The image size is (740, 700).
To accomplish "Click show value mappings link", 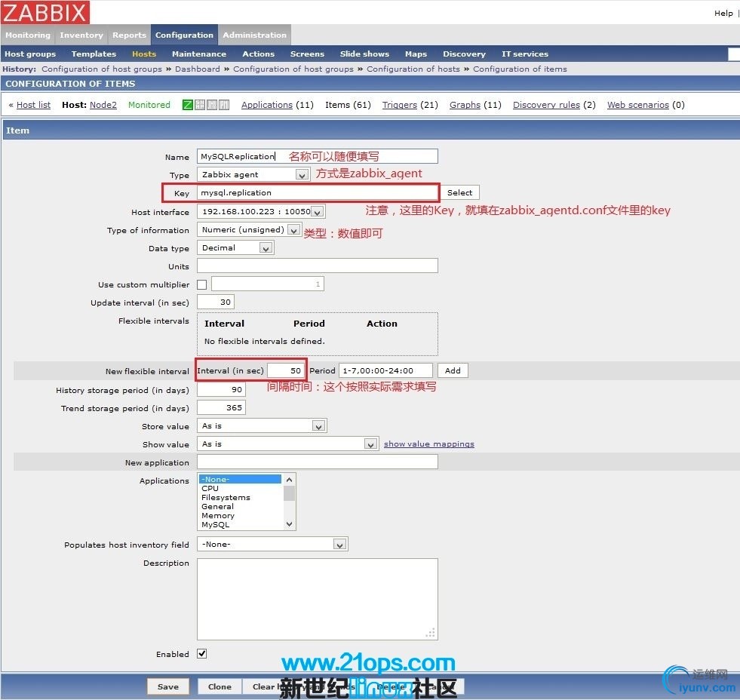I will pos(429,444).
